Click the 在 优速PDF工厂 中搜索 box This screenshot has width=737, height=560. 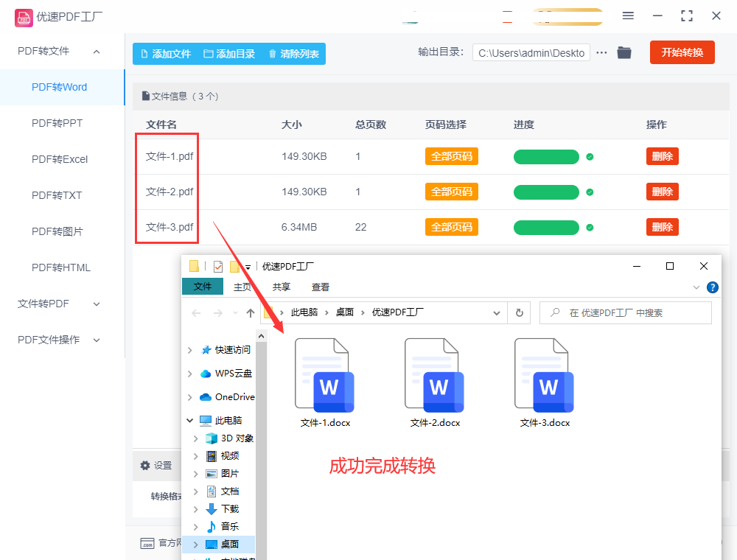pos(626,313)
